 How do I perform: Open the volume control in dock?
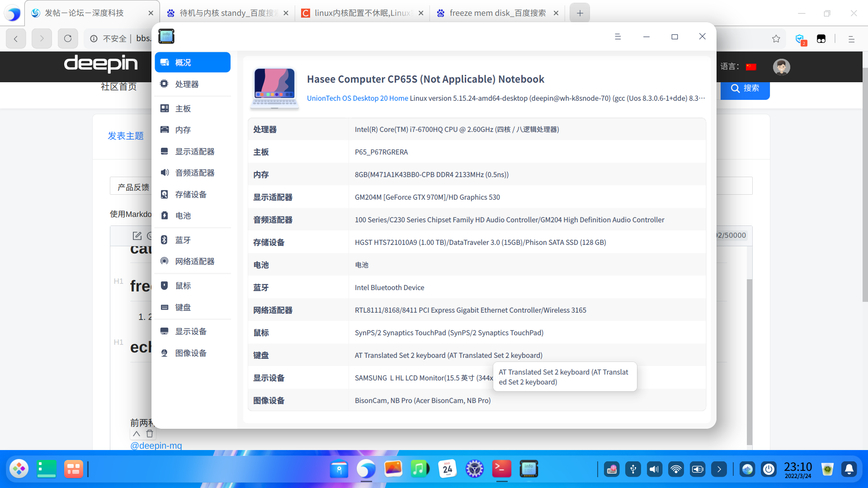tap(654, 469)
